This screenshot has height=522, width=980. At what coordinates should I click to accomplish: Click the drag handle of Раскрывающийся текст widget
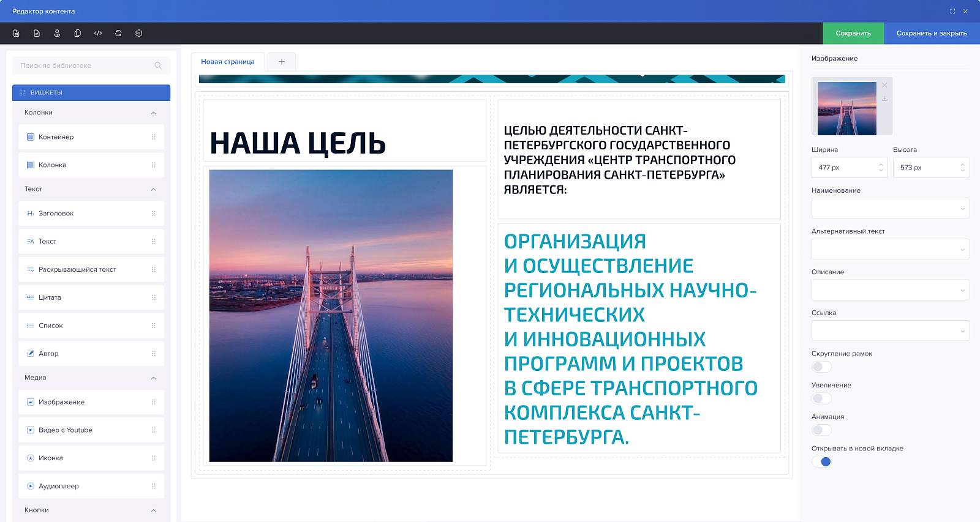tap(154, 270)
